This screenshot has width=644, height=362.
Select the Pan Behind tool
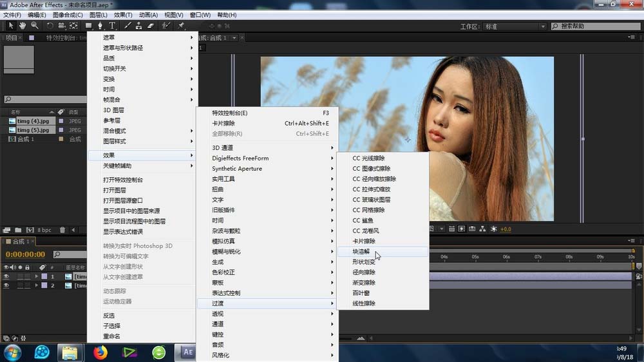pyautogui.click(x=73, y=26)
